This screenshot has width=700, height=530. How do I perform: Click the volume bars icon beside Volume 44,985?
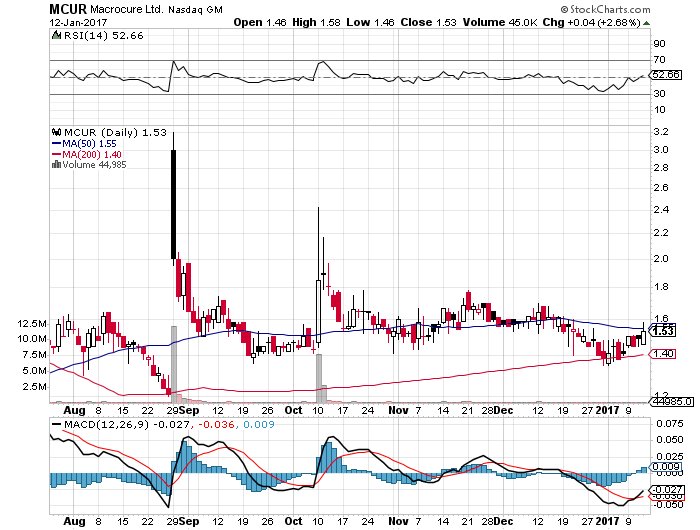pyautogui.click(x=56, y=164)
